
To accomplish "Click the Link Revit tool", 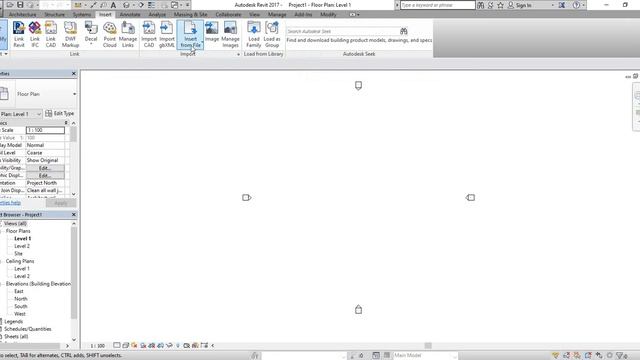I will click(19, 34).
